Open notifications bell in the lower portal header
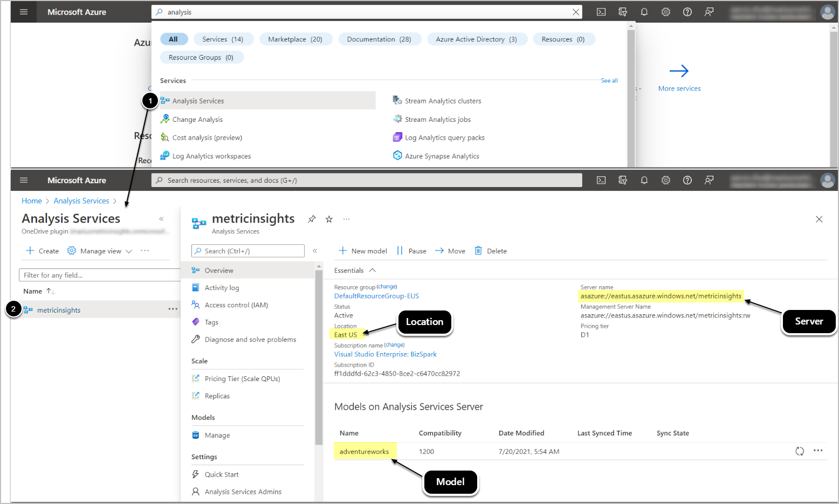Image resolution: width=839 pixels, height=504 pixels. 644,180
